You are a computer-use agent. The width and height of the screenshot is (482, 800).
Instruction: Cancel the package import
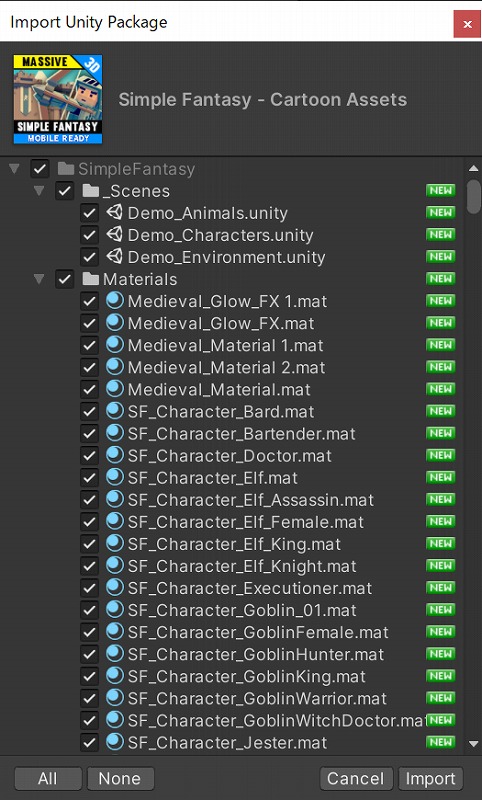[356, 779]
